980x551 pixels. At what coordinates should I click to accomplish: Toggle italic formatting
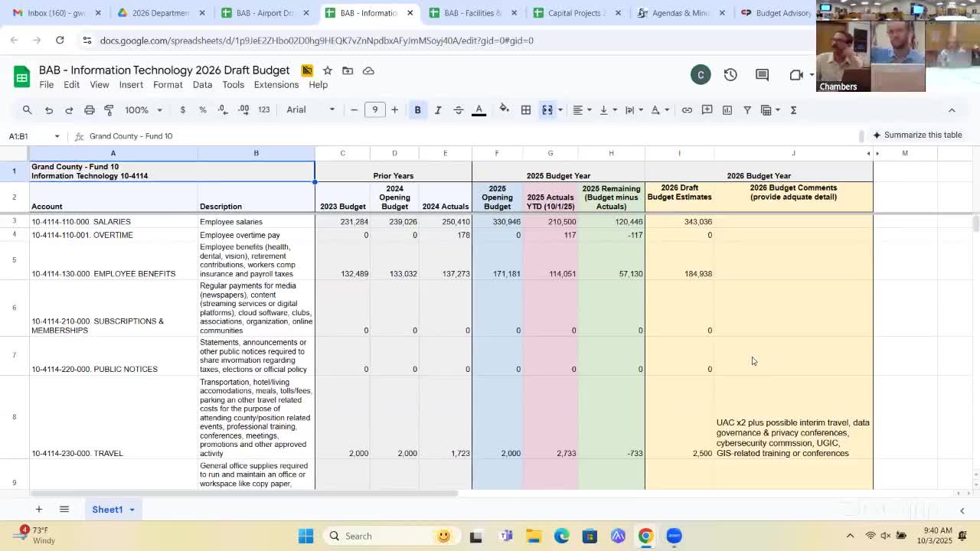(x=438, y=110)
